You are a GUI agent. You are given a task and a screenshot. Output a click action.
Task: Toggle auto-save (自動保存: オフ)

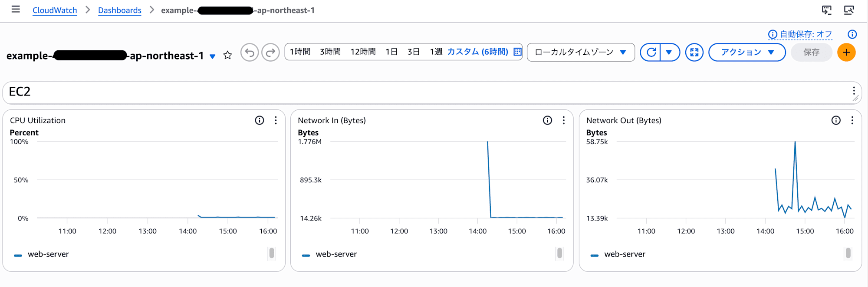coord(806,34)
